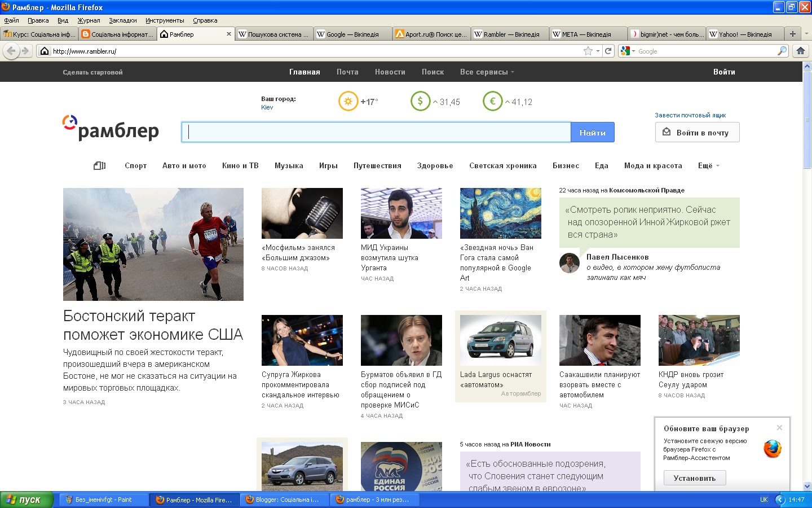
Task: Open the list all tabs dropdown arrow
Action: point(806,34)
